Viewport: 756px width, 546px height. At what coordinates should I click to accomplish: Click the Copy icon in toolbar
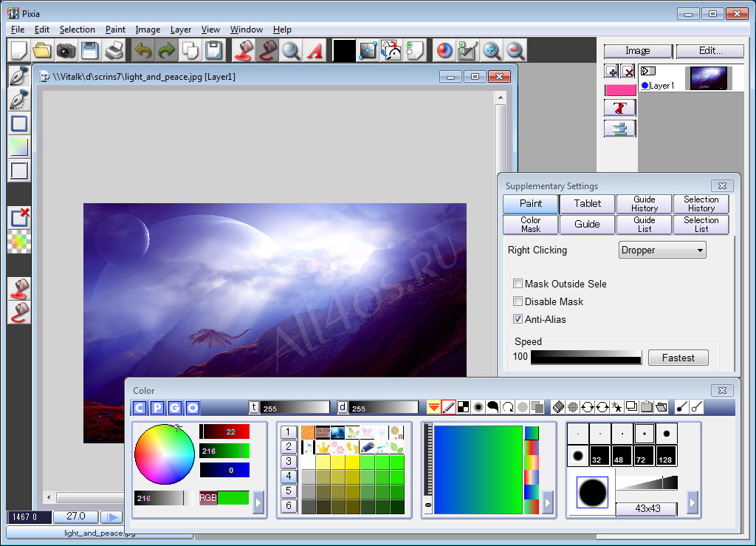click(190, 50)
